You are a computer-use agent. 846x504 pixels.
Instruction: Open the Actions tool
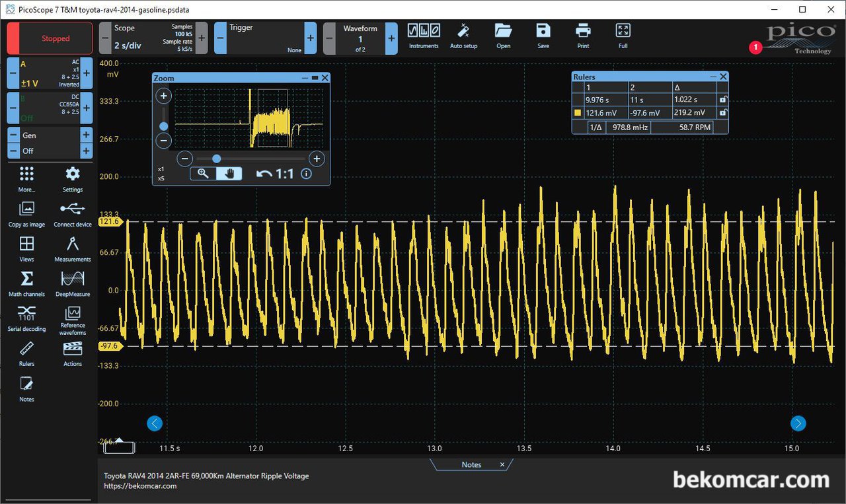point(73,354)
